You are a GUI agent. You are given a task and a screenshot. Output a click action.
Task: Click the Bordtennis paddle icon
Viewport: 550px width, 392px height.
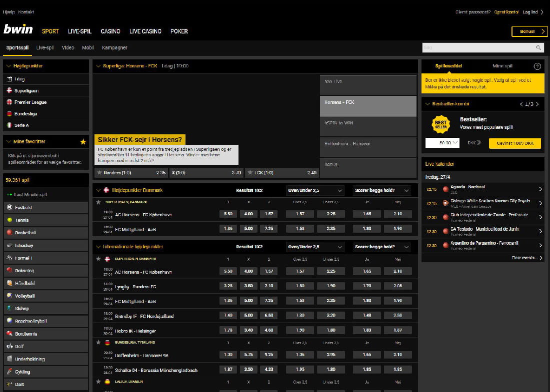pyautogui.click(x=10, y=334)
